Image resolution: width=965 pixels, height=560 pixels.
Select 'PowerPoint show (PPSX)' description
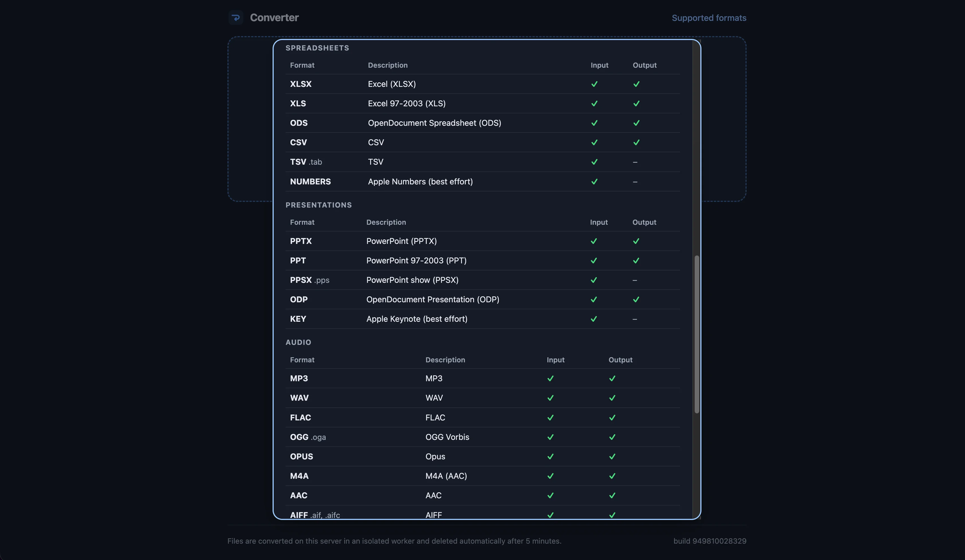(413, 280)
